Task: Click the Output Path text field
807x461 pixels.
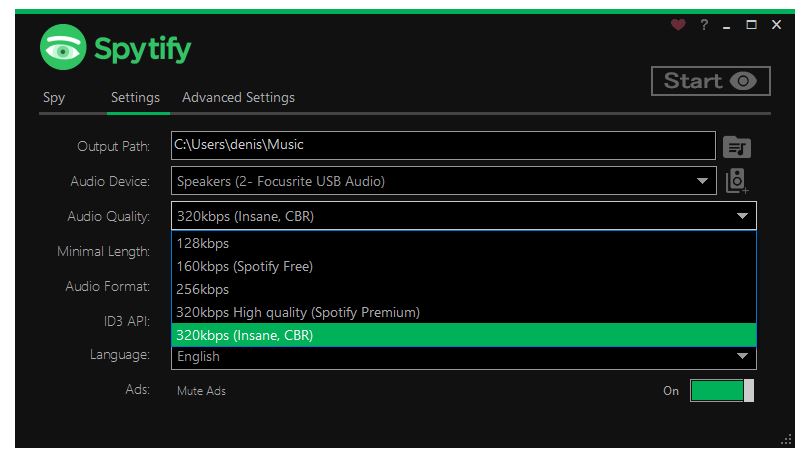Action: pyautogui.click(x=443, y=145)
